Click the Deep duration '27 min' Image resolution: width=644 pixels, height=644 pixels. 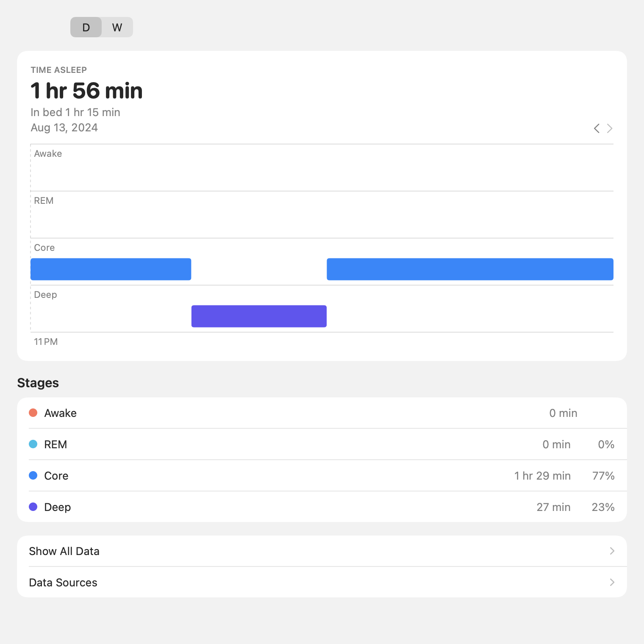pyautogui.click(x=553, y=507)
